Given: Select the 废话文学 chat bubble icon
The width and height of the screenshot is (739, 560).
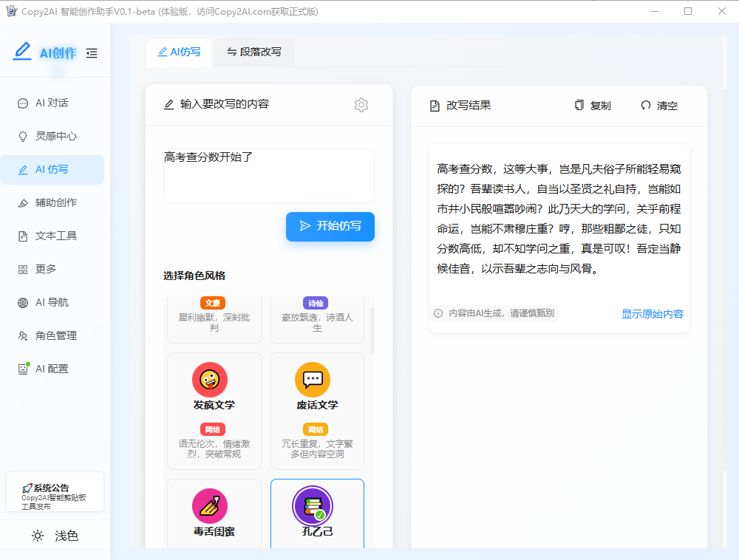Looking at the screenshot, I should point(313,379).
